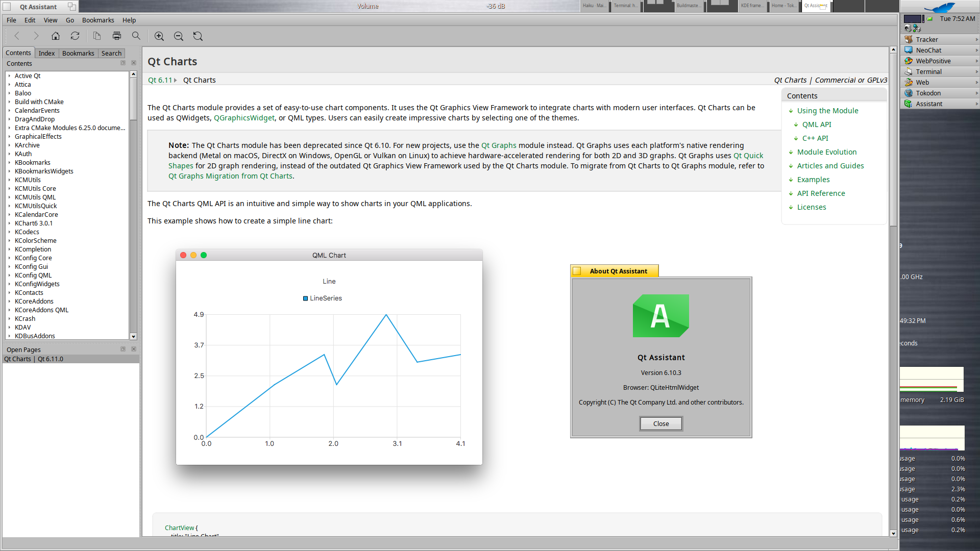Click the Contents tree scrollbar down arrow
980x551 pixels.
133,336
